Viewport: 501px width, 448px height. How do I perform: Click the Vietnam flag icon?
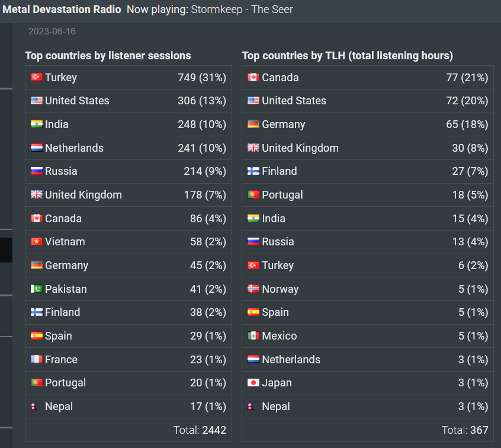[37, 241]
